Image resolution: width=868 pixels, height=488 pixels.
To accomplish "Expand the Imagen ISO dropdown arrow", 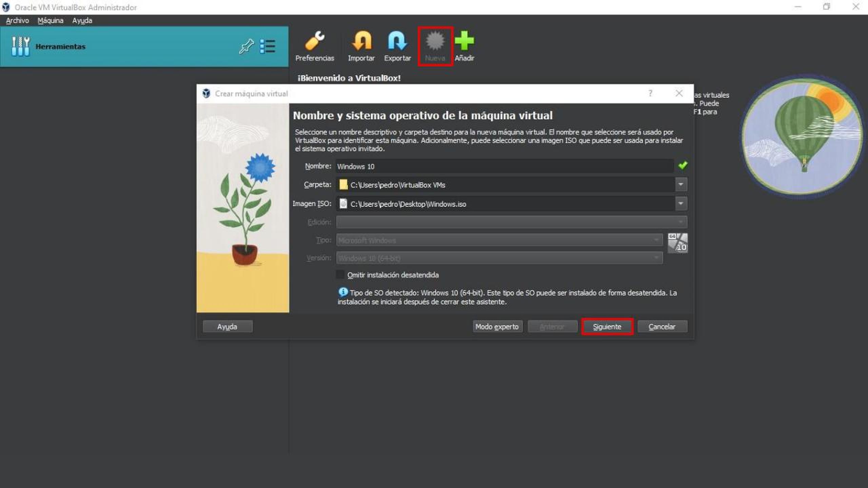I will (x=681, y=203).
